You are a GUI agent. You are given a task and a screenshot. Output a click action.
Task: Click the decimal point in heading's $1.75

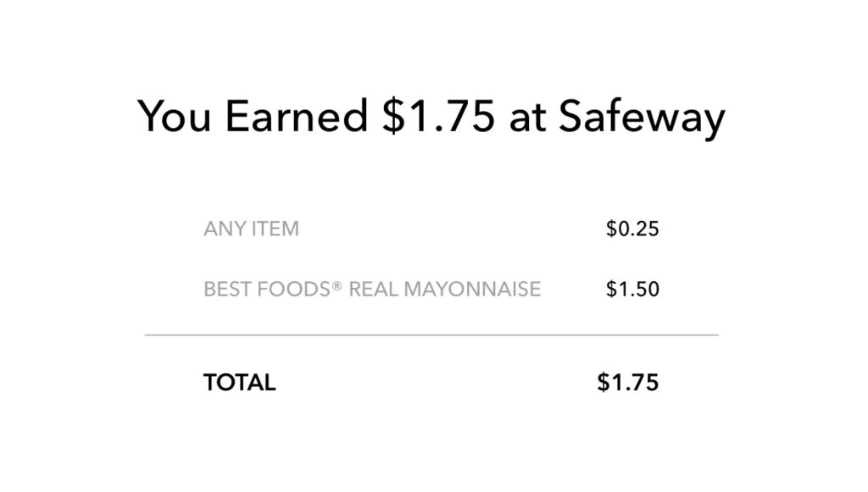click(435, 130)
